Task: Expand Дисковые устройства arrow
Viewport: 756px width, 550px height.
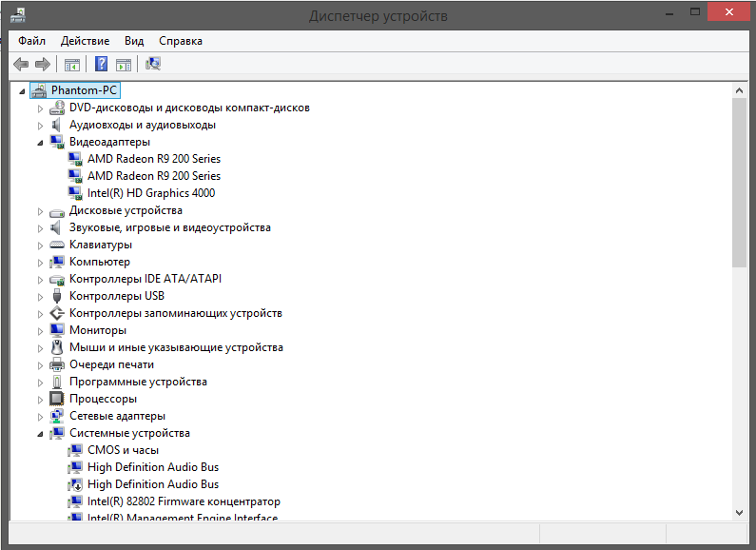Action: [40, 211]
